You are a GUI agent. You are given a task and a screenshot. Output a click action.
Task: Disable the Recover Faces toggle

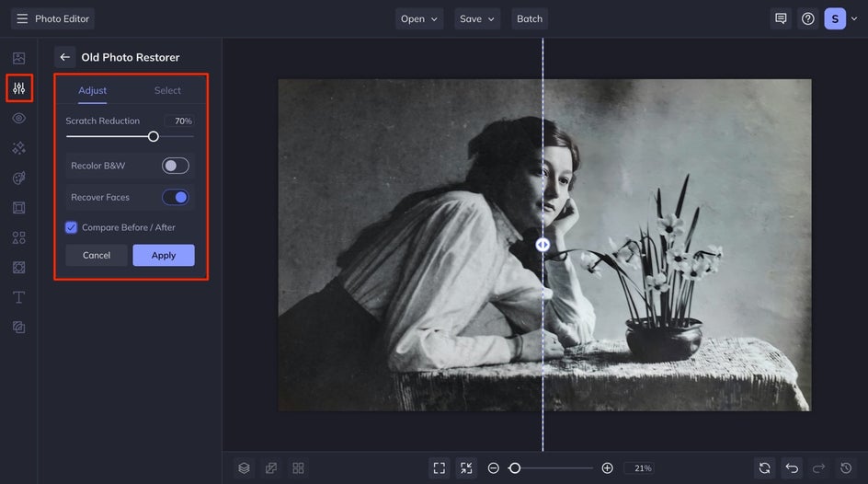(x=176, y=197)
